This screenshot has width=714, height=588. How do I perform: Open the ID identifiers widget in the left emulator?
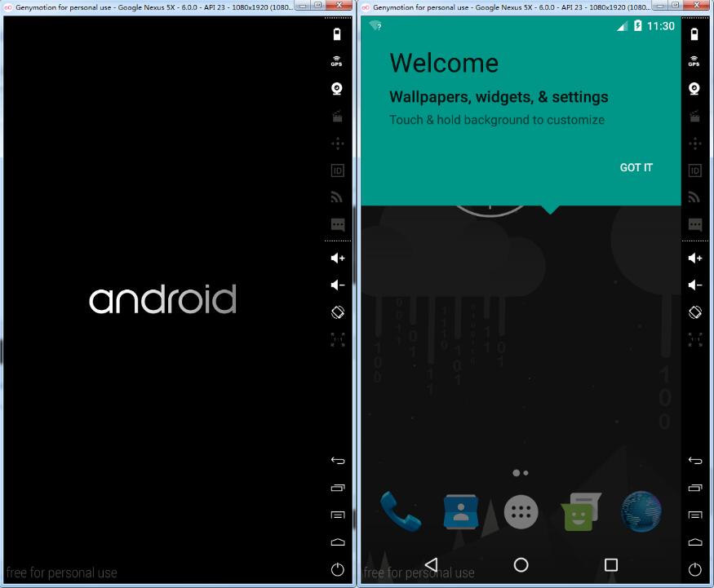pyautogui.click(x=338, y=170)
